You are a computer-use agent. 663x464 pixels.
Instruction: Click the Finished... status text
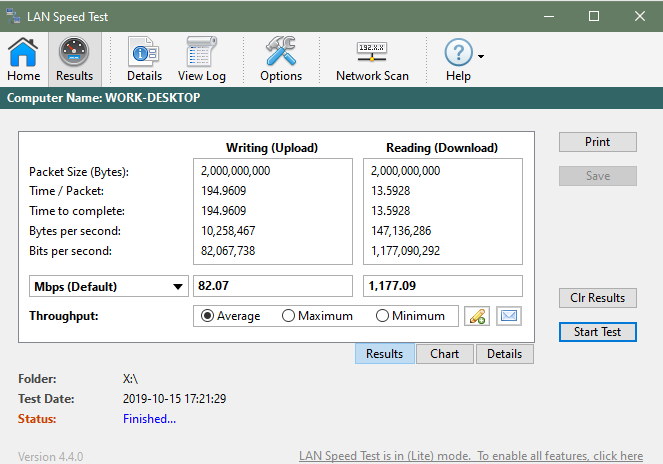(149, 419)
